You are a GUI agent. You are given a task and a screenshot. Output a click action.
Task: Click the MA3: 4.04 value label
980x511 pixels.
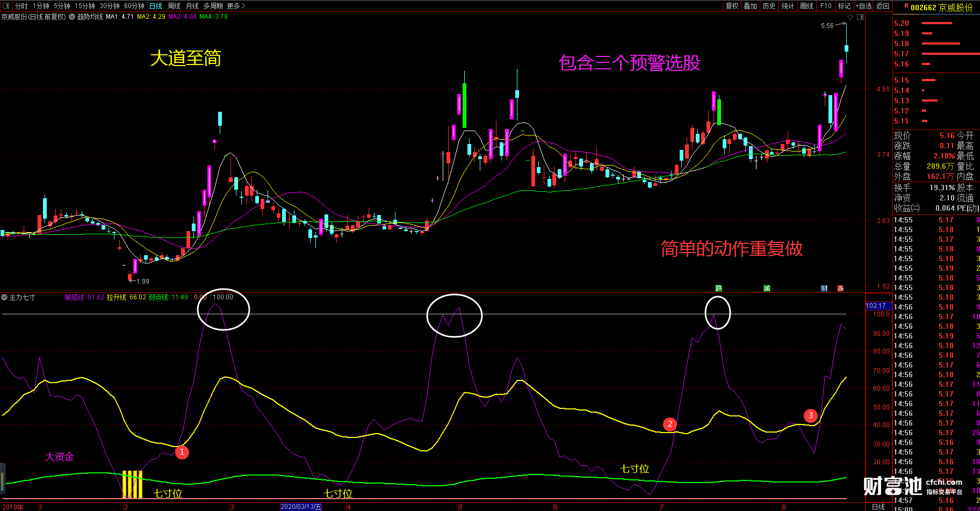(182, 17)
